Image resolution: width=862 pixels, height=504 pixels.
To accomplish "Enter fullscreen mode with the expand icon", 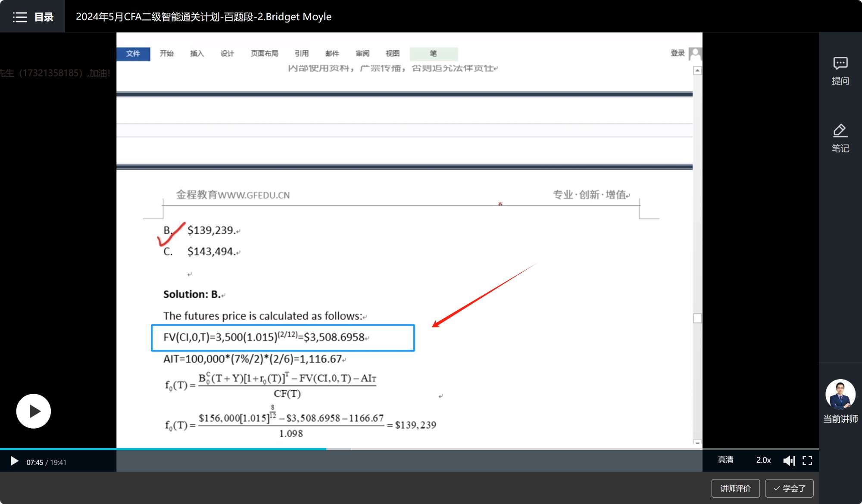I will [807, 460].
